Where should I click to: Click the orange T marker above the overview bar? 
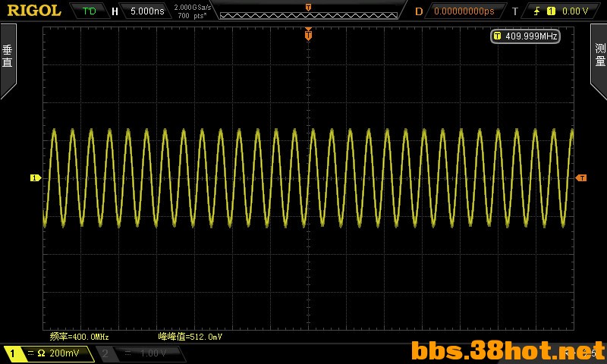point(308,8)
